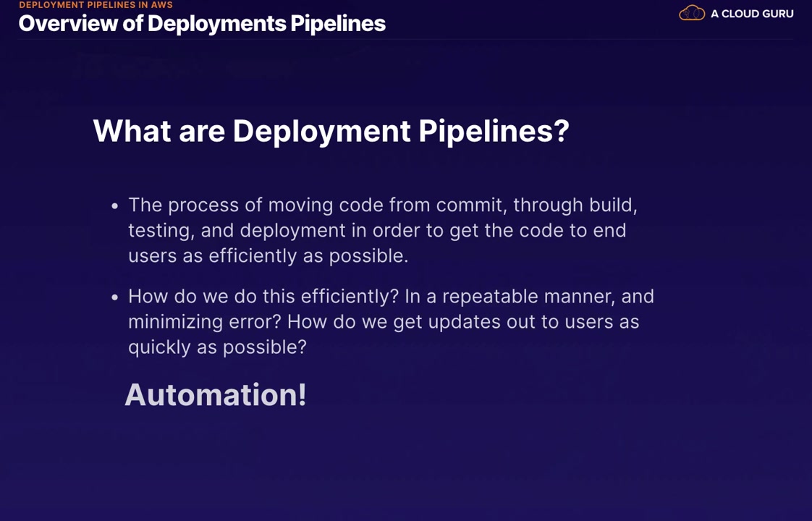Click the "What are Deployment Pipelines?" heading
The height and width of the screenshot is (521, 812).
[331, 131]
